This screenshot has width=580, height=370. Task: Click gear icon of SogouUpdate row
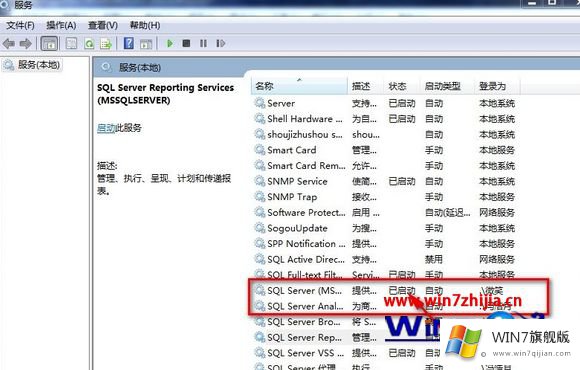[x=260, y=228]
